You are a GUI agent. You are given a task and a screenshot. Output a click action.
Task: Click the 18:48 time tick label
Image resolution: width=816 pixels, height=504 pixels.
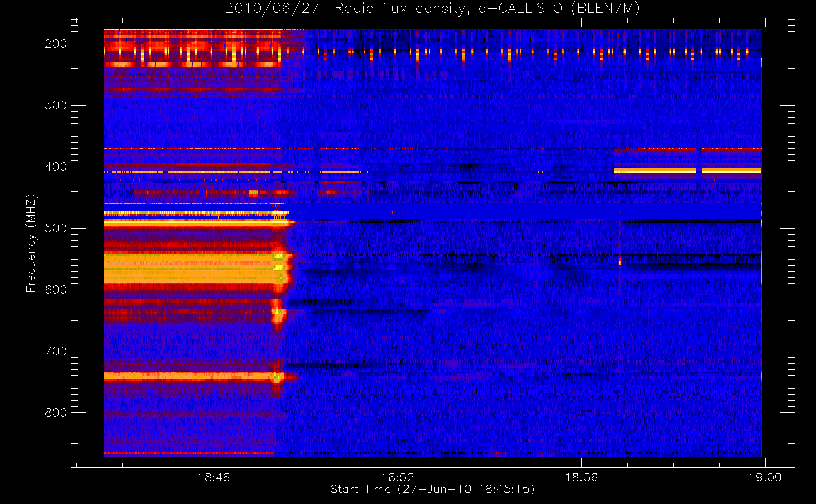pos(214,477)
